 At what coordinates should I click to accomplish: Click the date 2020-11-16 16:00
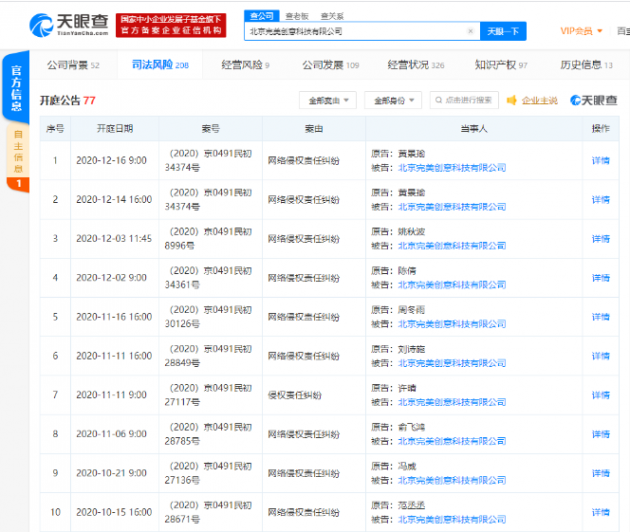pos(114,317)
